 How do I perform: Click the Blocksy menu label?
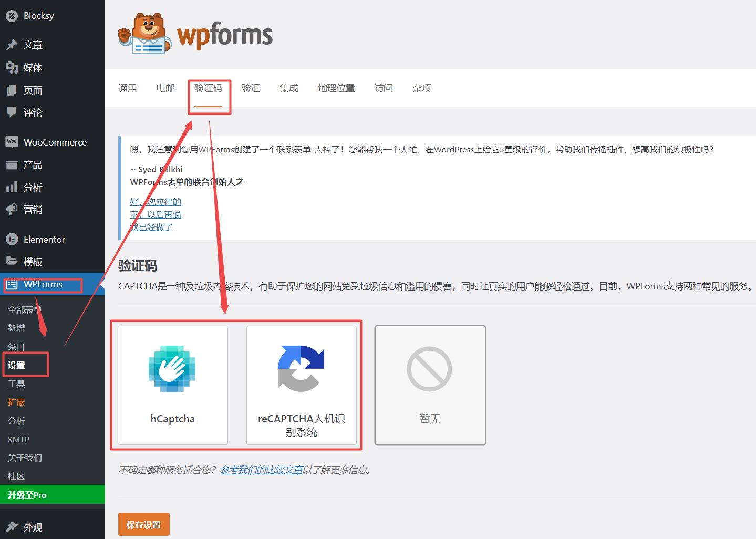click(39, 16)
